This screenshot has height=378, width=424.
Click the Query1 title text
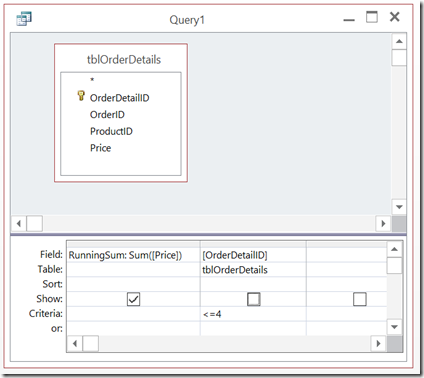(187, 20)
